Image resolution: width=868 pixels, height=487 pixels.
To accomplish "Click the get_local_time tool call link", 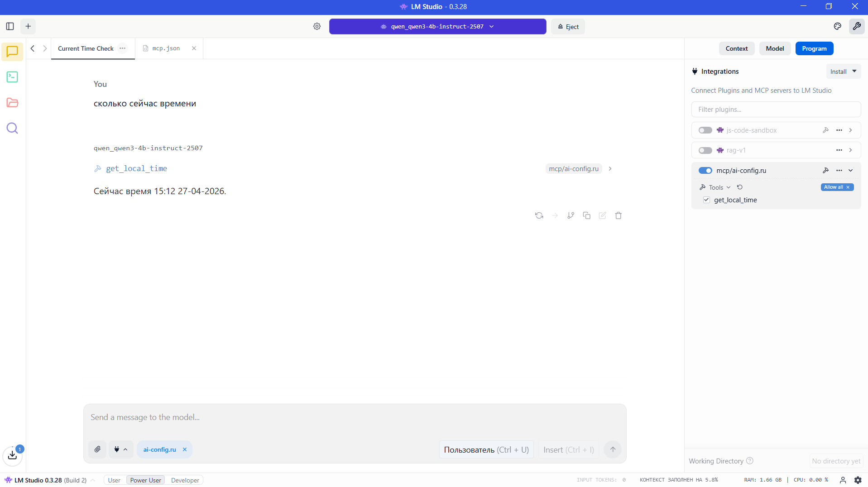I will point(136,169).
